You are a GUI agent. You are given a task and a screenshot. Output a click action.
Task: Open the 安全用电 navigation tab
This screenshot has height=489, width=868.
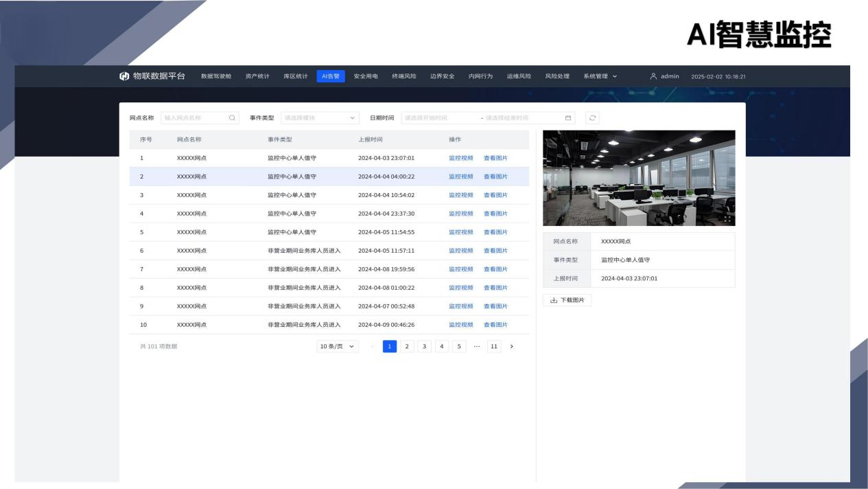point(366,76)
